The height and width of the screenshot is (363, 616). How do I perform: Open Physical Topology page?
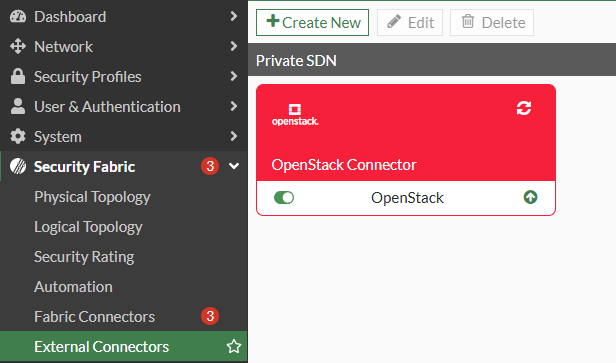pos(92,197)
